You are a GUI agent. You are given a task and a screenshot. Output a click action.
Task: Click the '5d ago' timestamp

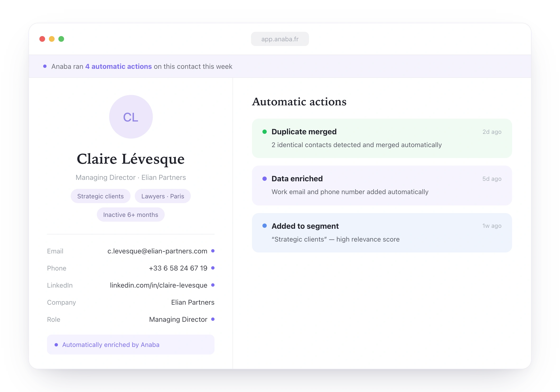coord(492,179)
